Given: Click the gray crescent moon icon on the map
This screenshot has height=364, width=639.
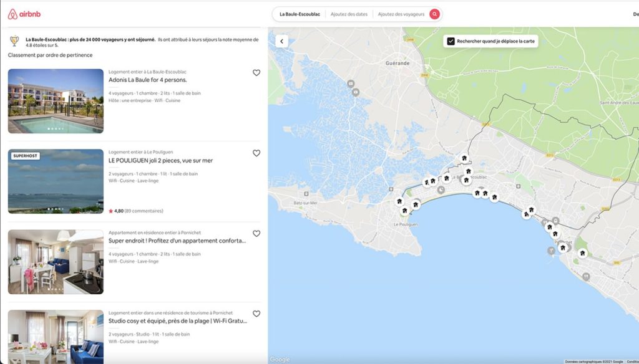Looking at the screenshot, I should pyautogui.click(x=441, y=189).
